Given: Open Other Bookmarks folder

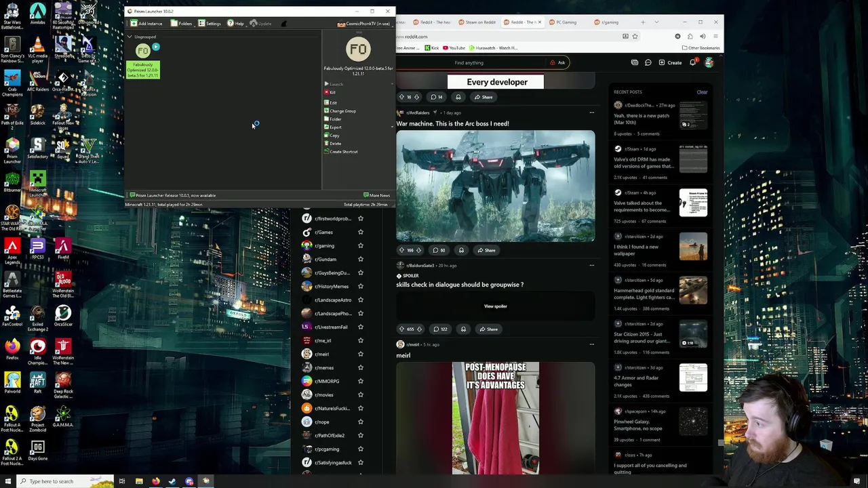Looking at the screenshot, I should [x=701, y=48].
